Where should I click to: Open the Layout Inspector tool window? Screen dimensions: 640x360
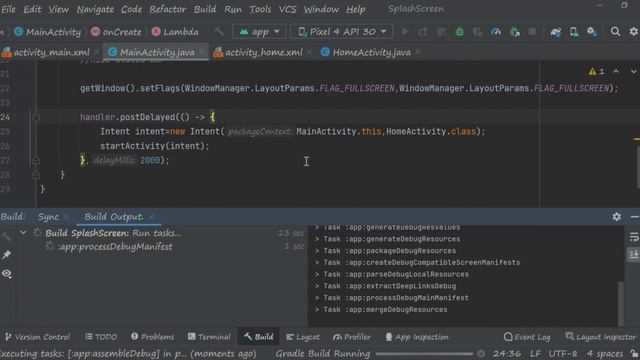point(600,337)
